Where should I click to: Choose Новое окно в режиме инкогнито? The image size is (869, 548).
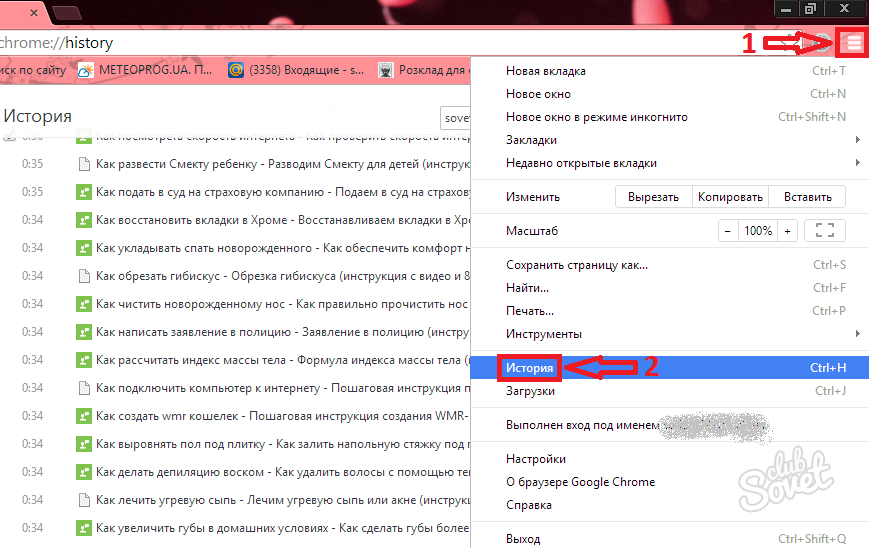coord(596,117)
